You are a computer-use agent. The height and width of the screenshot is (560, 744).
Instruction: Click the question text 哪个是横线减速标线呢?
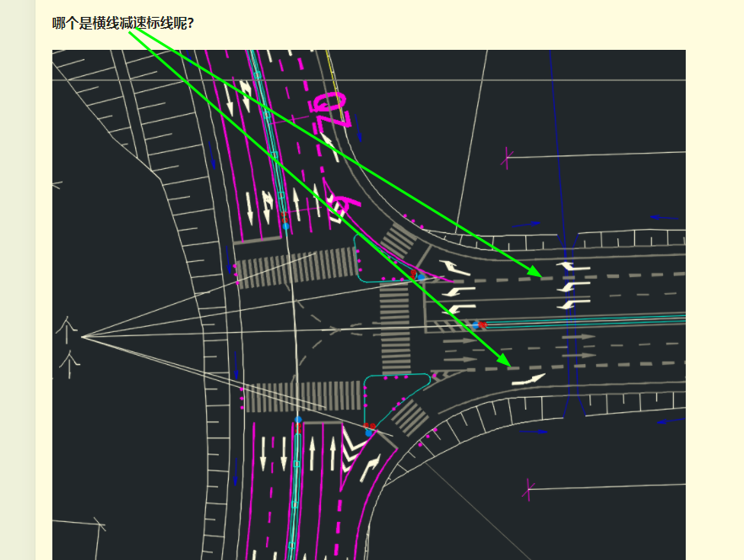point(123,23)
